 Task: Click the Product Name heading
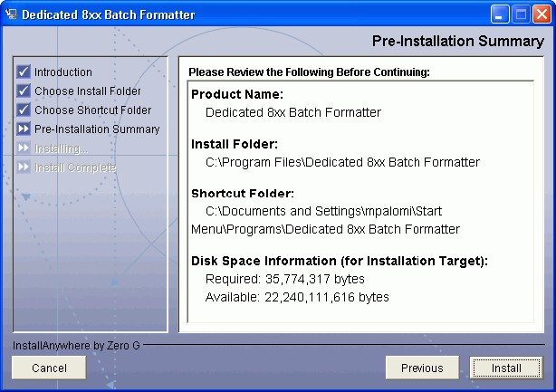click(x=237, y=94)
